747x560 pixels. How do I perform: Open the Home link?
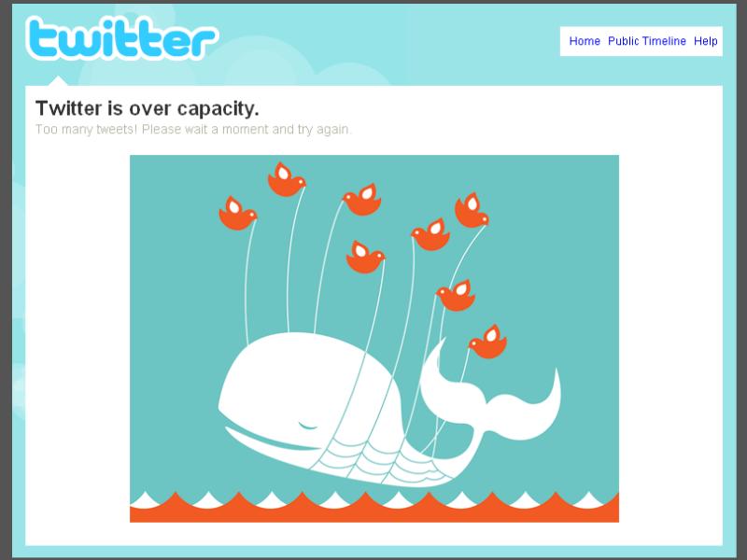585,41
